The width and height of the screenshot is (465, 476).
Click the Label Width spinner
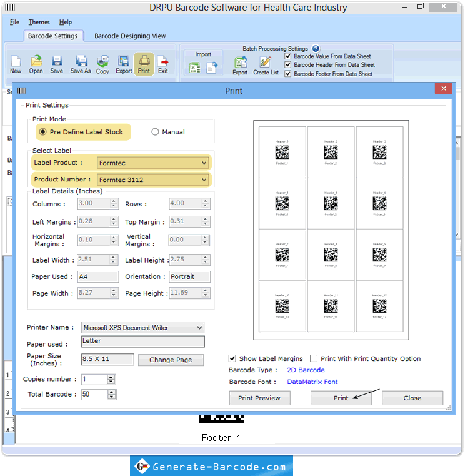click(x=114, y=260)
